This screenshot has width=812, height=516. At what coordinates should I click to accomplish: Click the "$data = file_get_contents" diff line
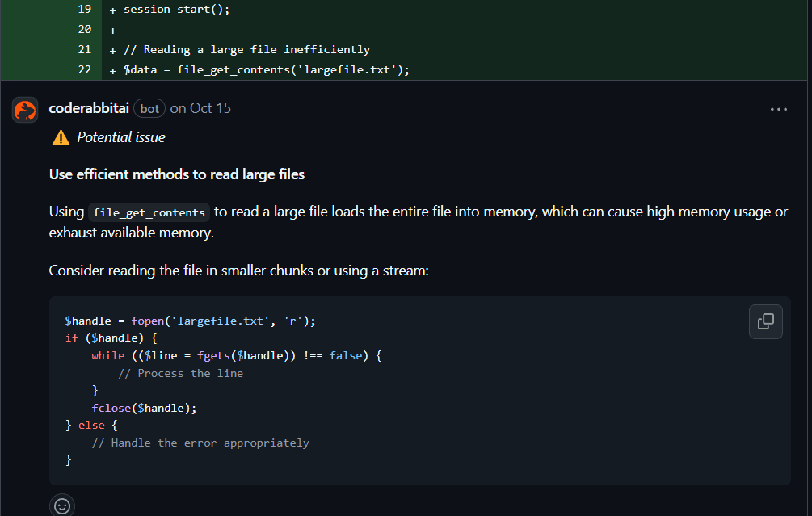click(x=267, y=69)
